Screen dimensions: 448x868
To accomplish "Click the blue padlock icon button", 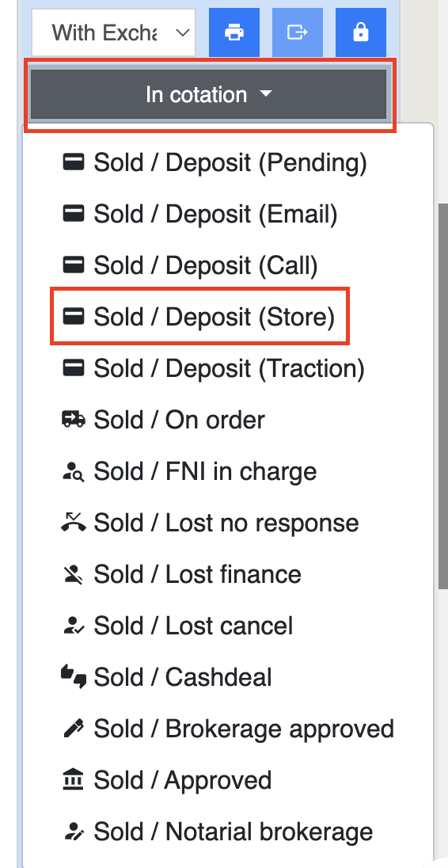I will (x=361, y=32).
